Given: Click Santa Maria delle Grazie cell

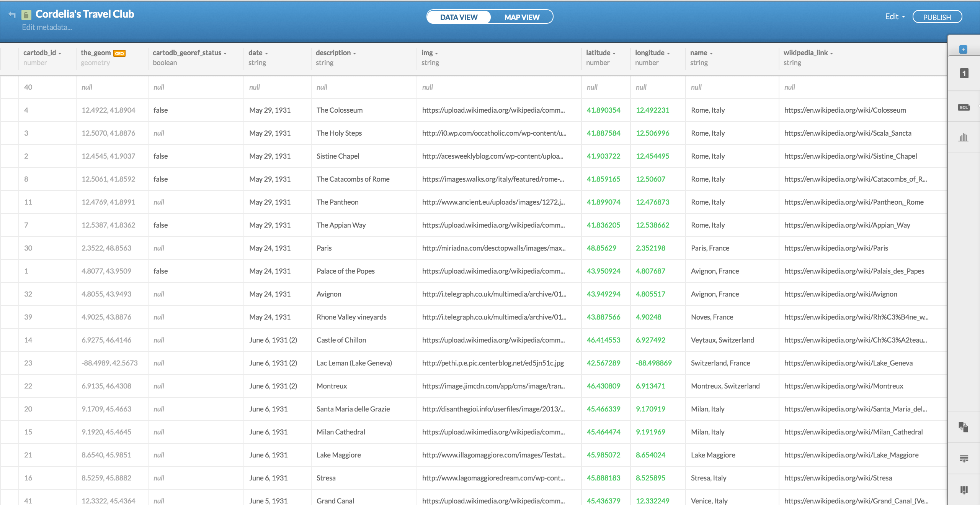Looking at the screenshot, I should point(364,409).
